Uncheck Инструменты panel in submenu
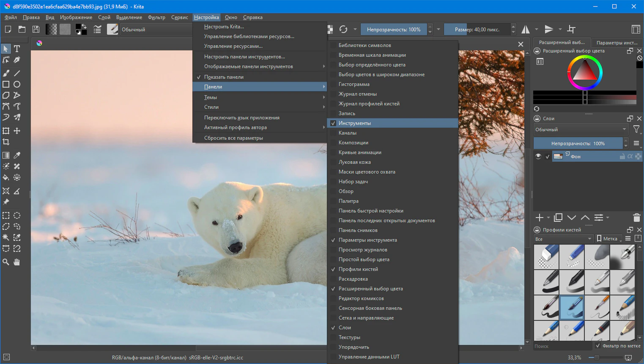The height and width of the screenshot is (364, 644). click(354, 123)
